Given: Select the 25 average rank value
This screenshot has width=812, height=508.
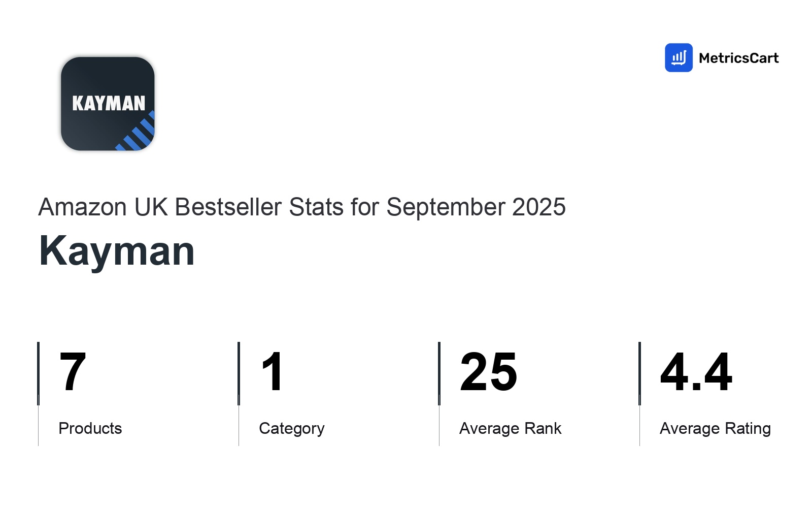Looking at the screenshot, I should pyautogui.click(x=488, y=372).
